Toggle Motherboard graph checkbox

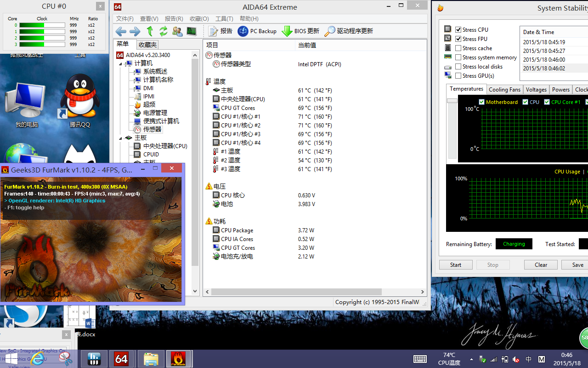point(481,102)
